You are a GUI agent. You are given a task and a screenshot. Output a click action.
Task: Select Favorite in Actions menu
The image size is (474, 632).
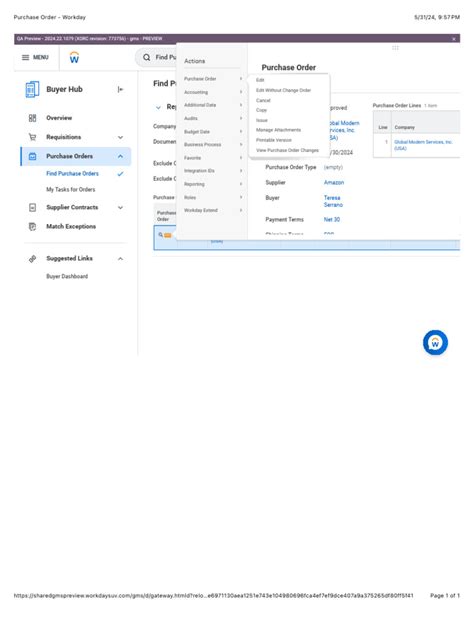192,158
